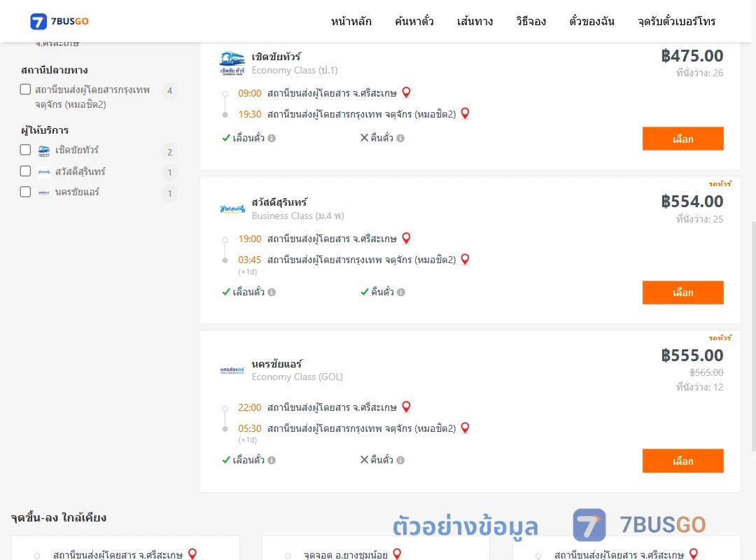Click the จุดขึ้น-ลง ใกล้เคียง heading

(x=59, y=517)
